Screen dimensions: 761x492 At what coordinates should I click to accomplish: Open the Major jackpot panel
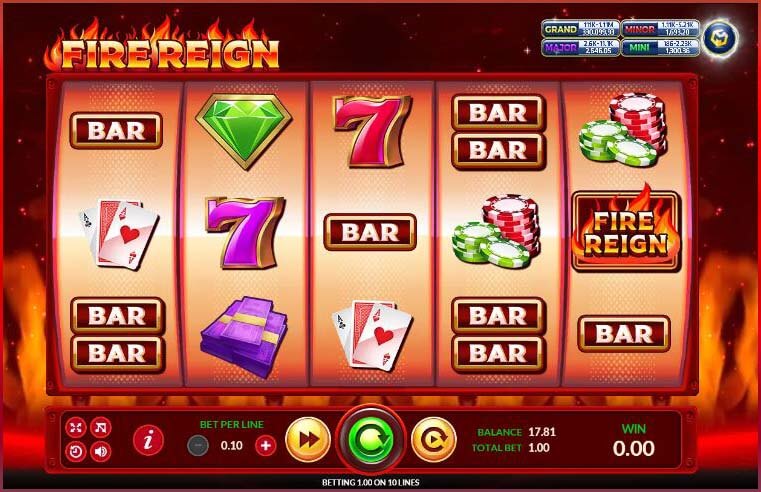pyautogui.click(x=580, y=48)
